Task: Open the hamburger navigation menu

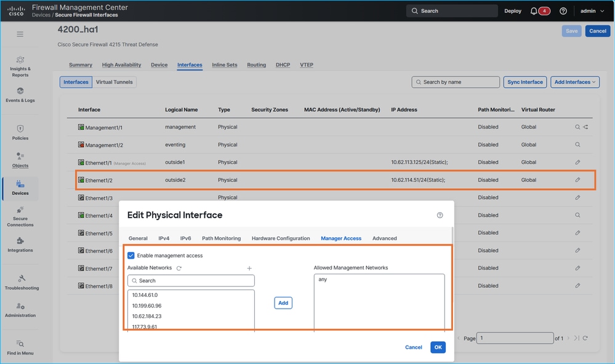Action: (x=20, y=34)
